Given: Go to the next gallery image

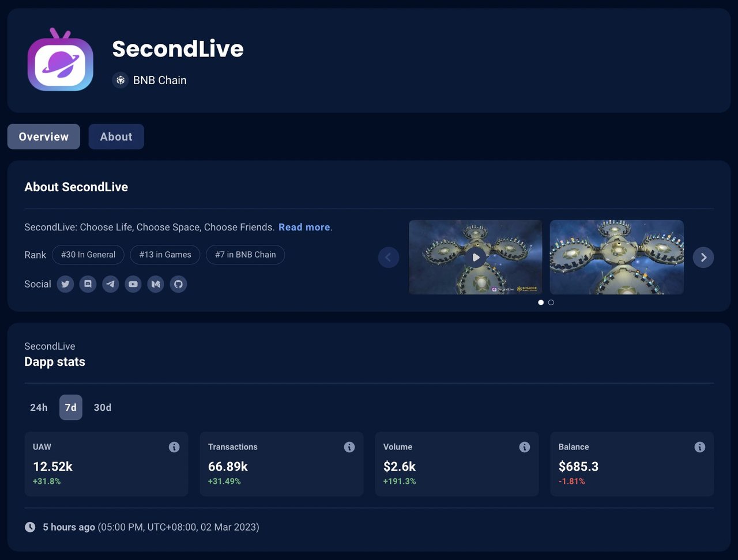Looking at the screenshot, I should coord(703,258).
